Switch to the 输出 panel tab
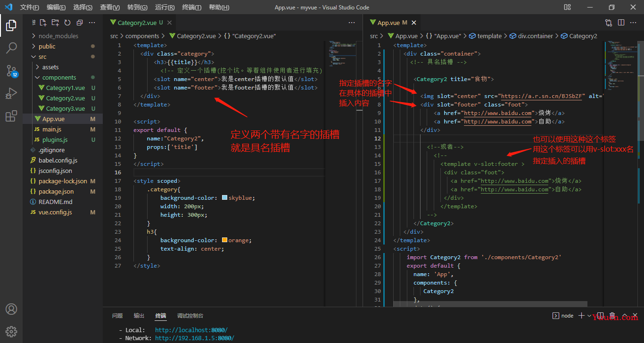This screenshot has height=343, width=644. point(139,316)
